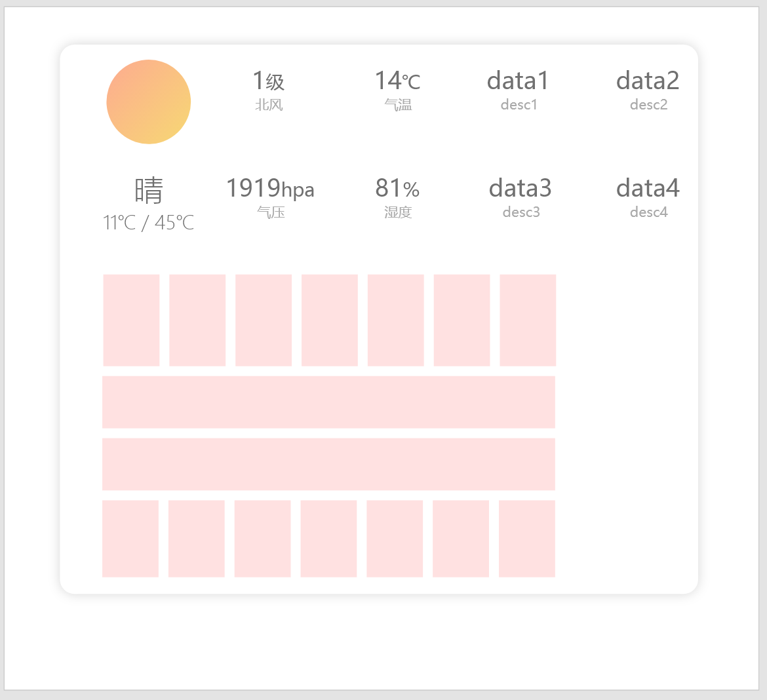Screen dimensions: 767x700
Task: Click the 晴 weather condition text
Action: point(149,191)
